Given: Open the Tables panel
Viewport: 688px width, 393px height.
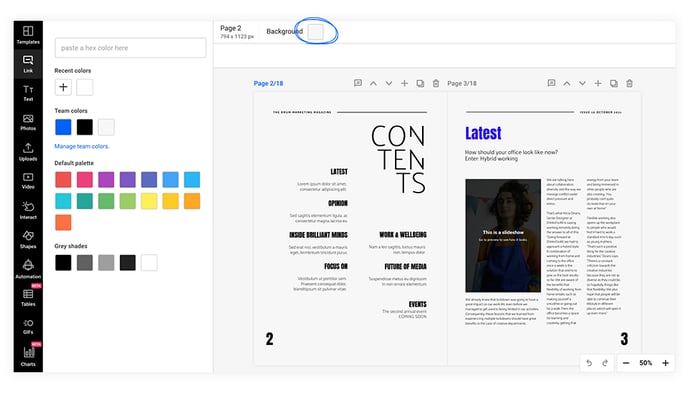Looking at the screenshot, I should pyautogui.click(x=28, y=298).
